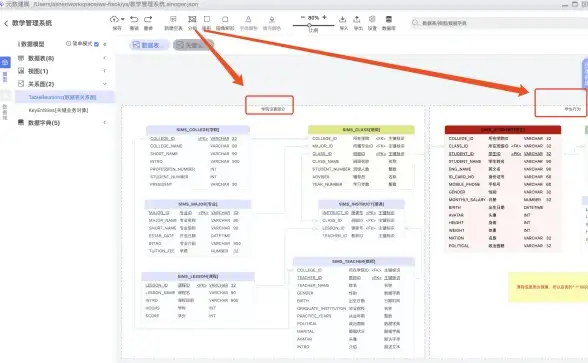Image resolution: width=588 pixels, height=363 pixels.
Task: Select the rectangle shape tool icon
Action: pos(207,19)
